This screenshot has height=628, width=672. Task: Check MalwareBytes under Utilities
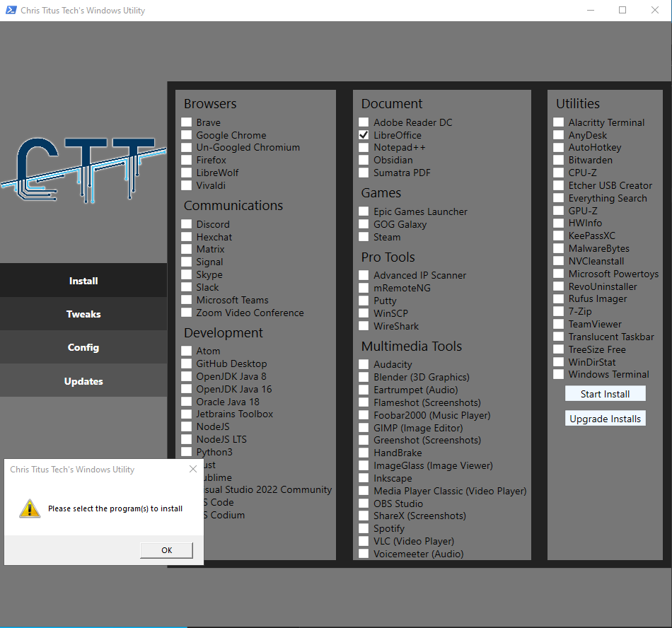coord(558,248)
